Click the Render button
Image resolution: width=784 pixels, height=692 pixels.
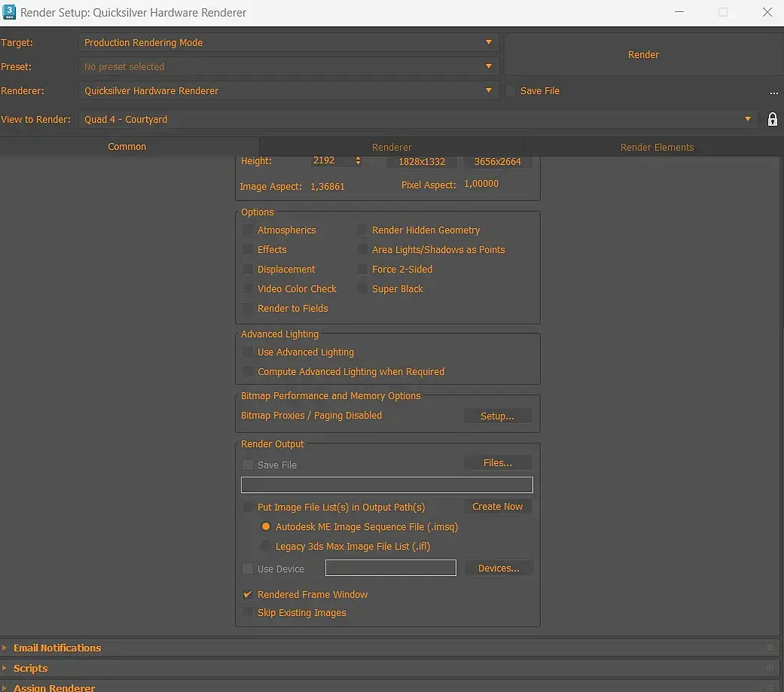pos(643,54)
